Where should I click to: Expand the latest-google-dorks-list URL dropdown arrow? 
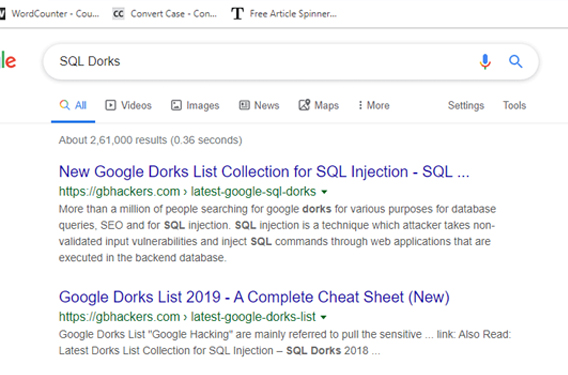323,317
